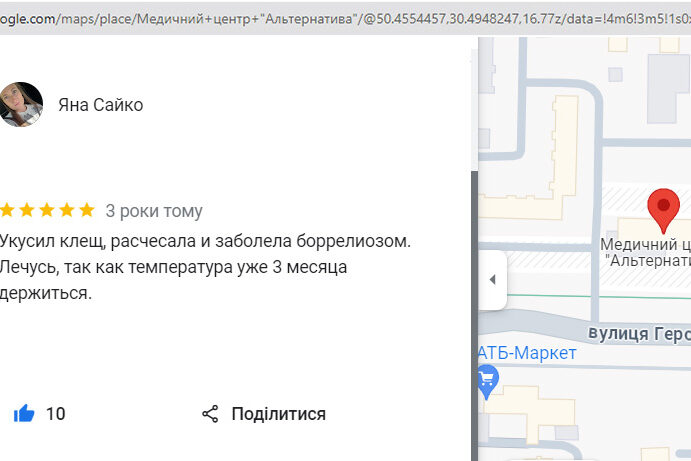691x461 pixels.
Task: Select the Медичний центр Альтернатива map label
Action: pos(646,252)
